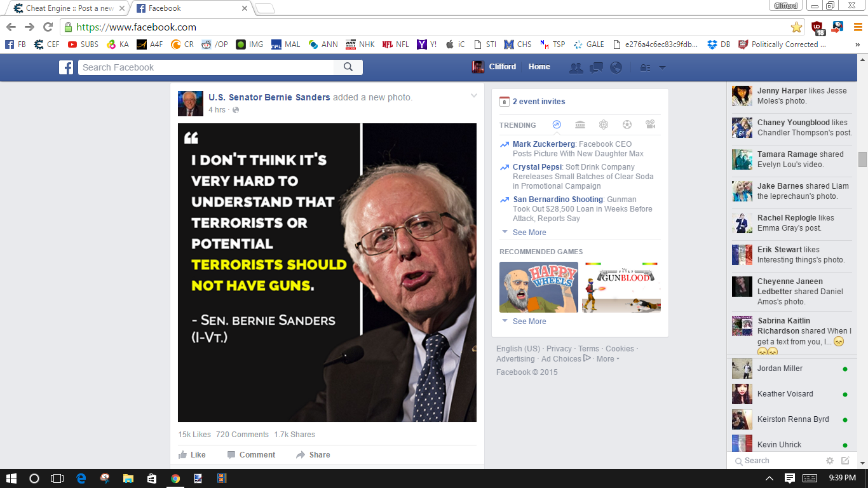868x488 pixels.
Task: Open the More footer dropdown
Action: [606, 358]
